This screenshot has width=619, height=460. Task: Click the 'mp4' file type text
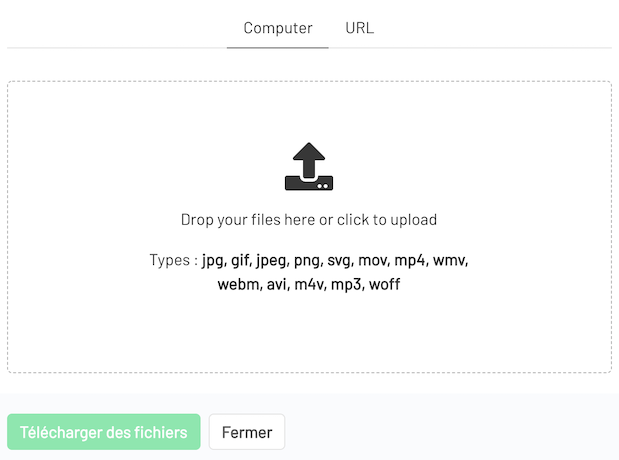[x=410, y=261]
